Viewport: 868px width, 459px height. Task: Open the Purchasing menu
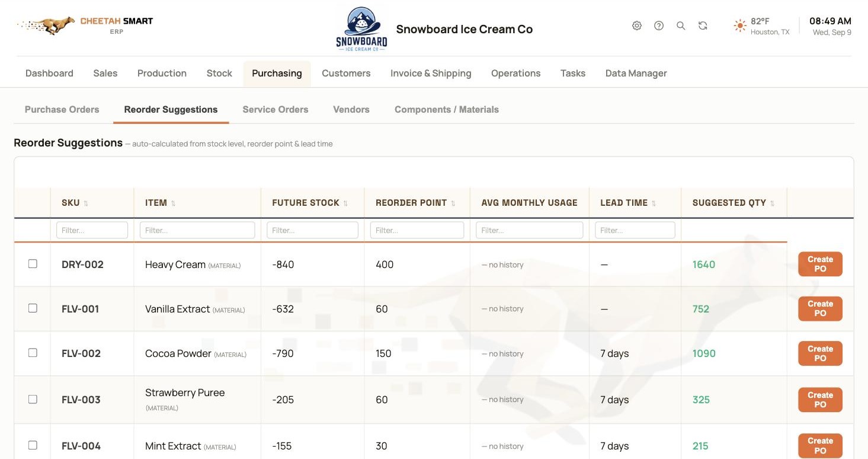coord(277,74)
